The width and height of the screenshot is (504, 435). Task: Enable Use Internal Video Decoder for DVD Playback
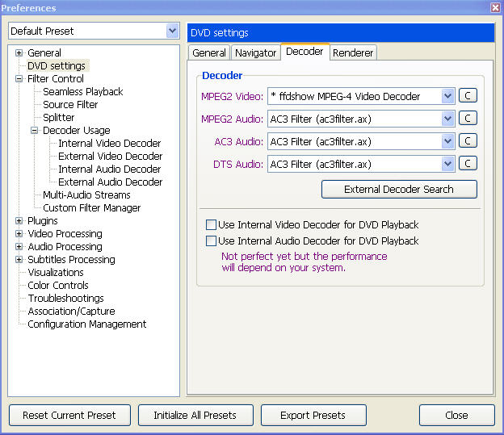pyautogui.click(x=212, y=225)
